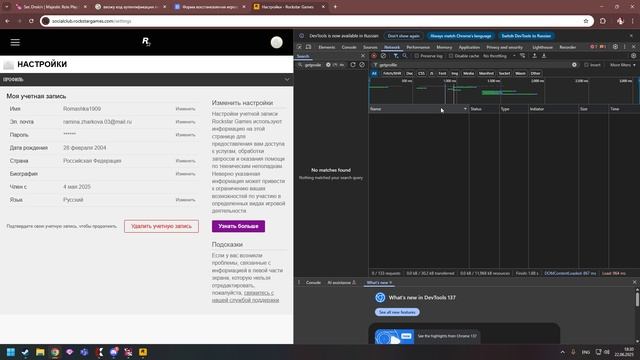Open the DevTools three-dot customize menu
This screenshot has width=640, height=360.
(x=624, y=47)
